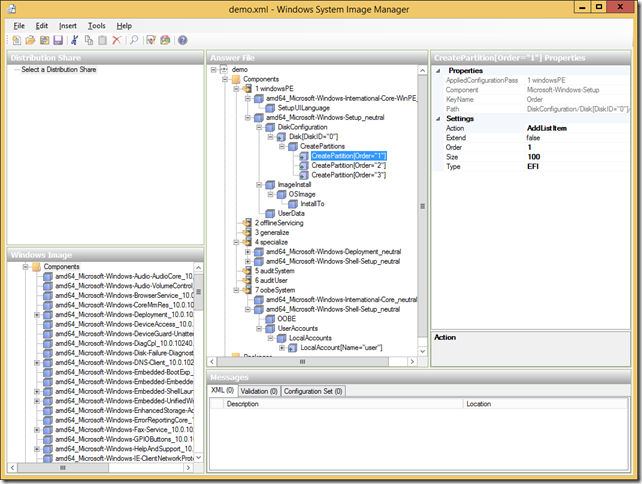
Task: Click the application icon in the title bar
Action: (12, 9)
